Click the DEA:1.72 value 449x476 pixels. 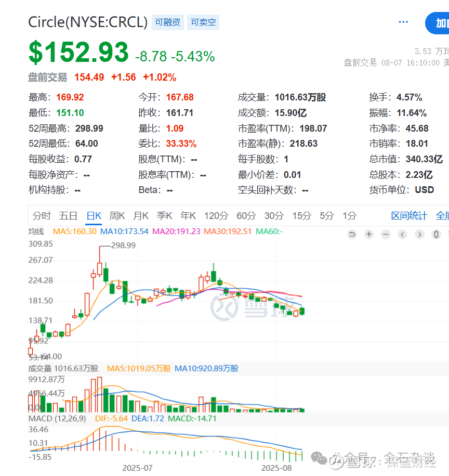pos(148,419)
